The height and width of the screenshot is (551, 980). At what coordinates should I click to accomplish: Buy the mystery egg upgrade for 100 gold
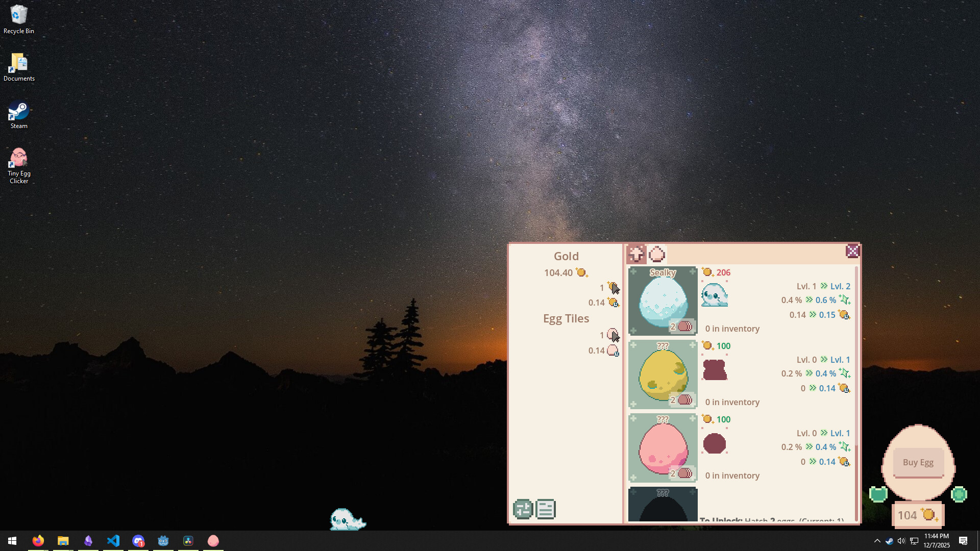(x=717, y=345)
